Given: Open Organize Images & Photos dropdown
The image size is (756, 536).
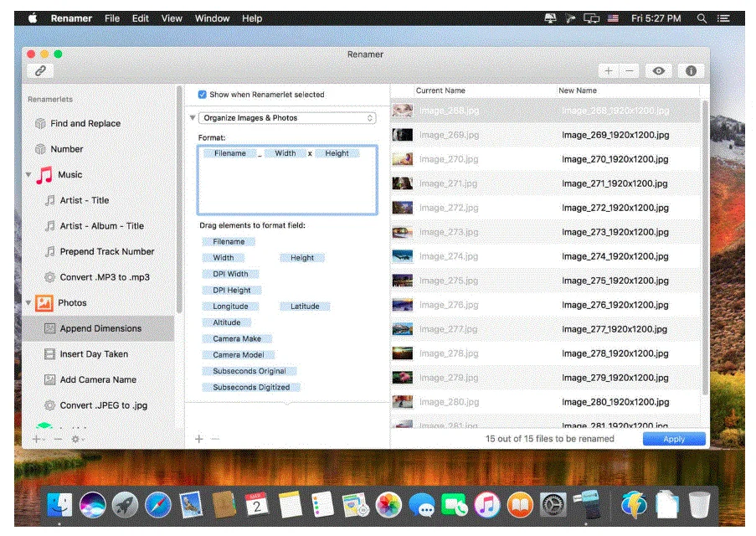Looking at the screenshot, I should (x=287, y=118).
